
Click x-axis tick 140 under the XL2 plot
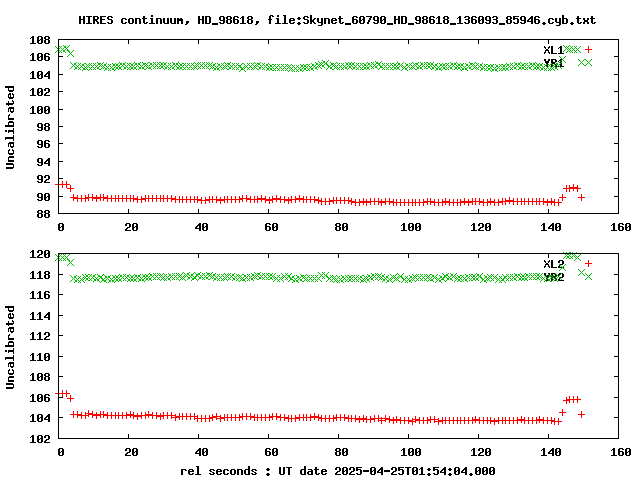[x=551, y=453]
